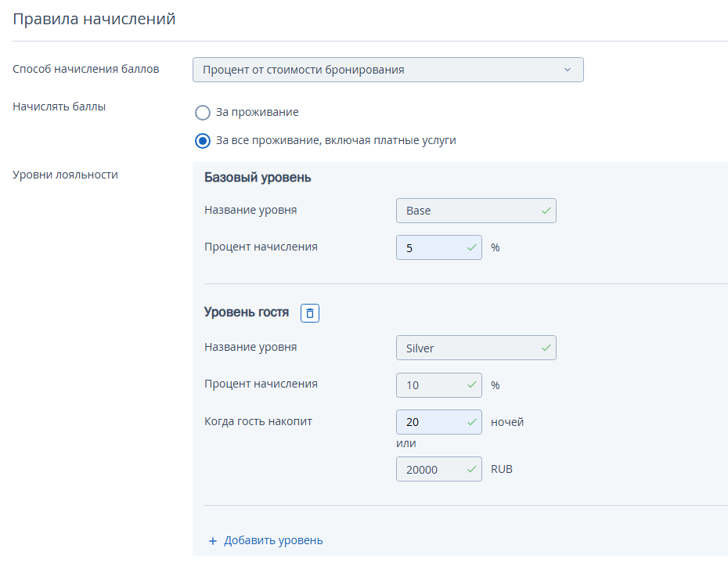
Task: Focus the Base level name field
Action: point(476,211)
